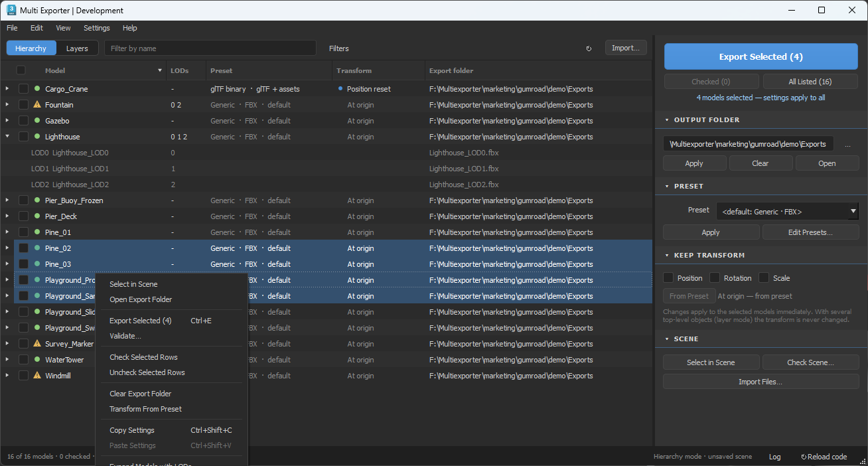
Task: Choose Validate... from the context menu
Action: [171, 336]
